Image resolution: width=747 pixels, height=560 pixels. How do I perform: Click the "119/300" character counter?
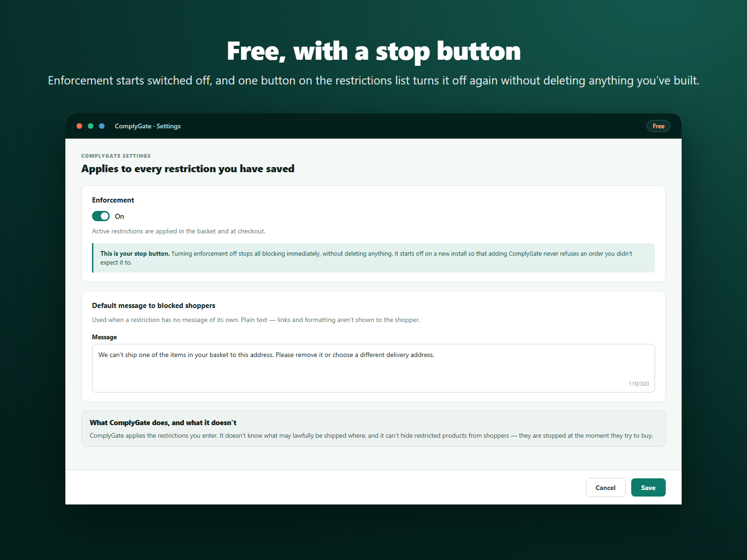(639, 384)
